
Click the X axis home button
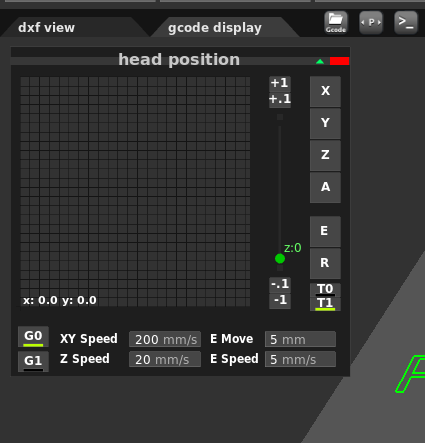(x=325, y=91)
